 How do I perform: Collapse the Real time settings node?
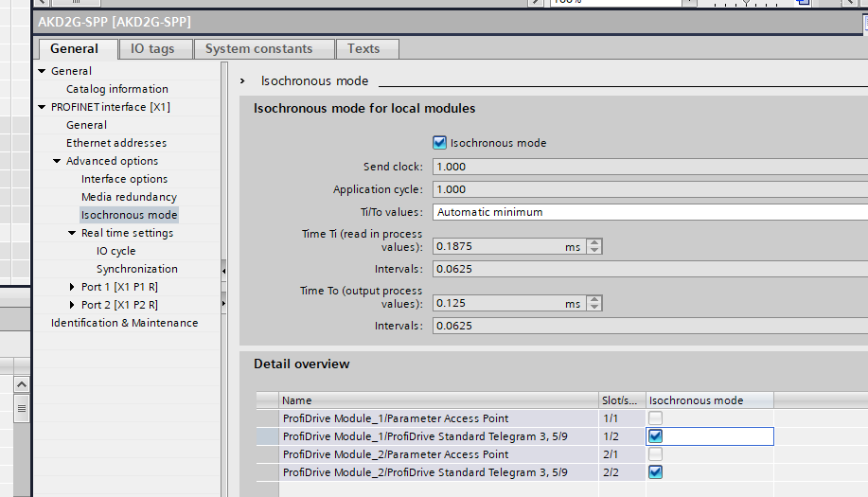pyautogui.click(x=72, y=233)
